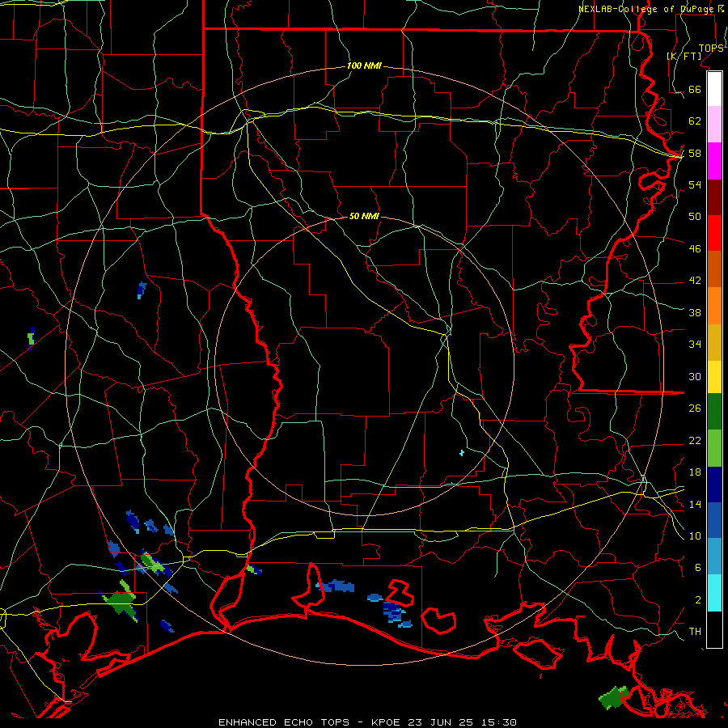Click the '23 JUN 25' date text
Screen dimensions: 728x728
[x=440, y=722]
